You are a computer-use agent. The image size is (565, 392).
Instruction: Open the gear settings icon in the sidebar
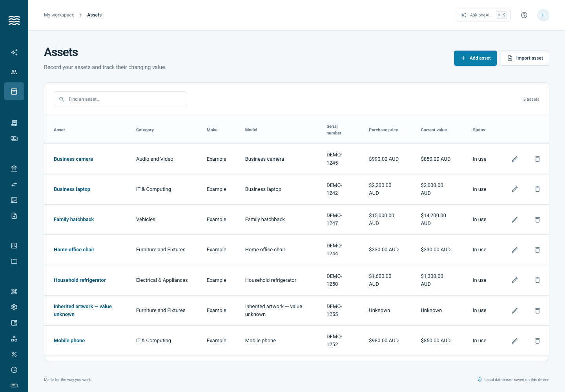[x=14, y=307]
